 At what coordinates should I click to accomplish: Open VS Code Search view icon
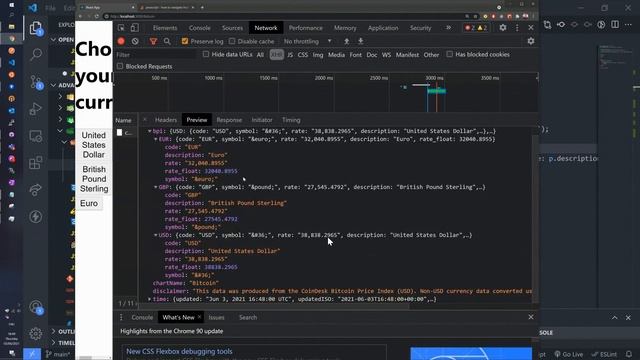(x=36, y=54)
